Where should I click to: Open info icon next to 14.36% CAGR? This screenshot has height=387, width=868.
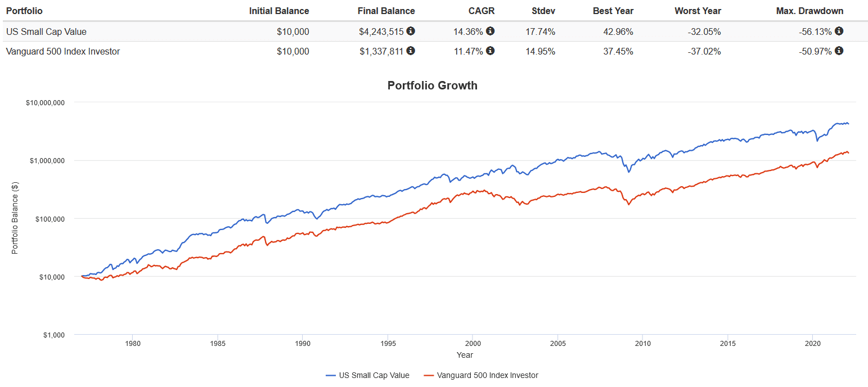point(490,31)
